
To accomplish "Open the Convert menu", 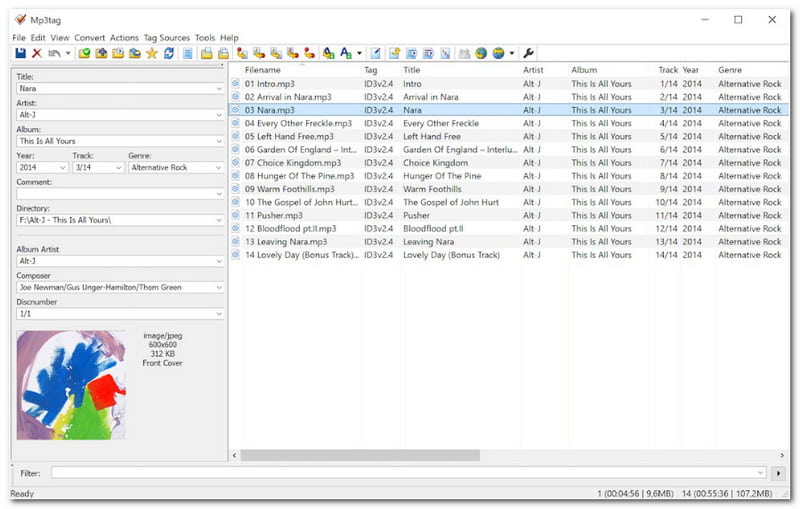I will 89,38.
